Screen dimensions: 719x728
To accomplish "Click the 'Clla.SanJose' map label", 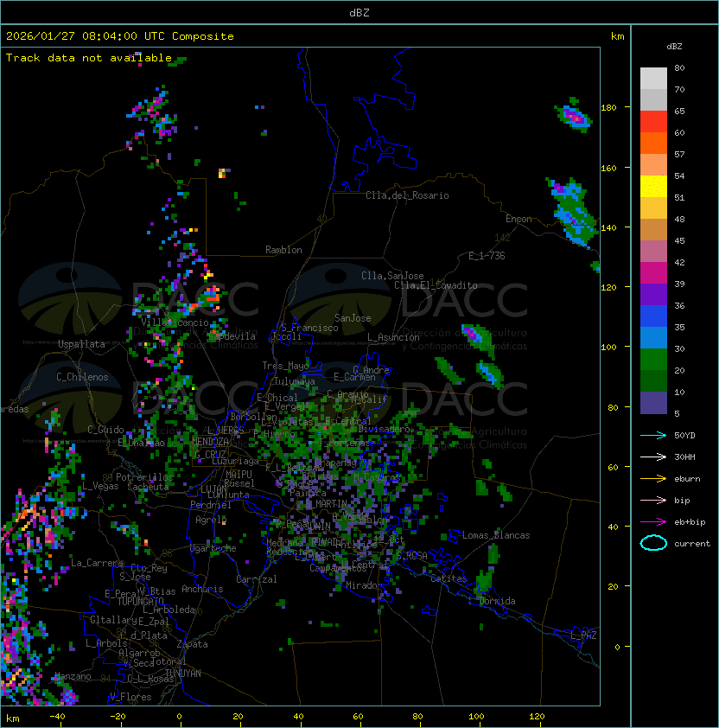I will click(392, 276).
